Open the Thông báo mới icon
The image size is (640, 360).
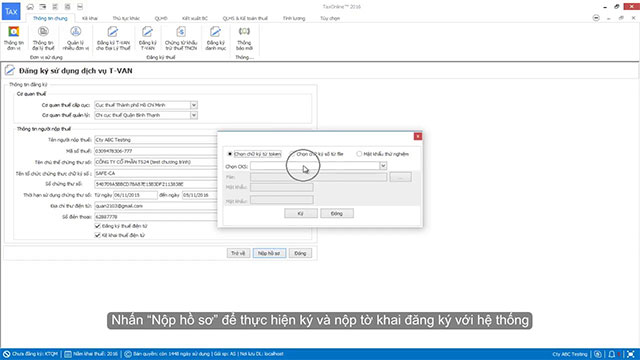tap(244, 38)
